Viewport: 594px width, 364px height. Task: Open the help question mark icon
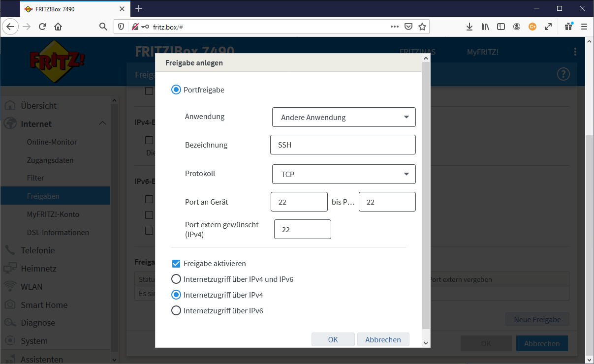(563, 74)
